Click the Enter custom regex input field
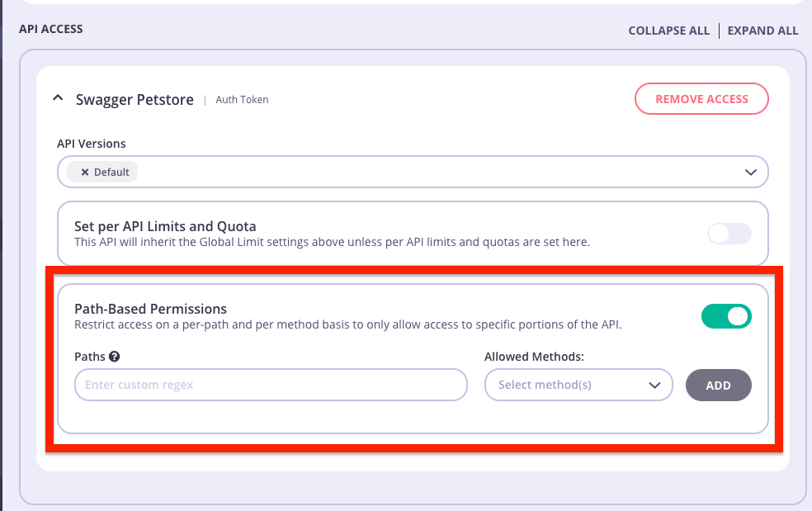 (271, 385)
